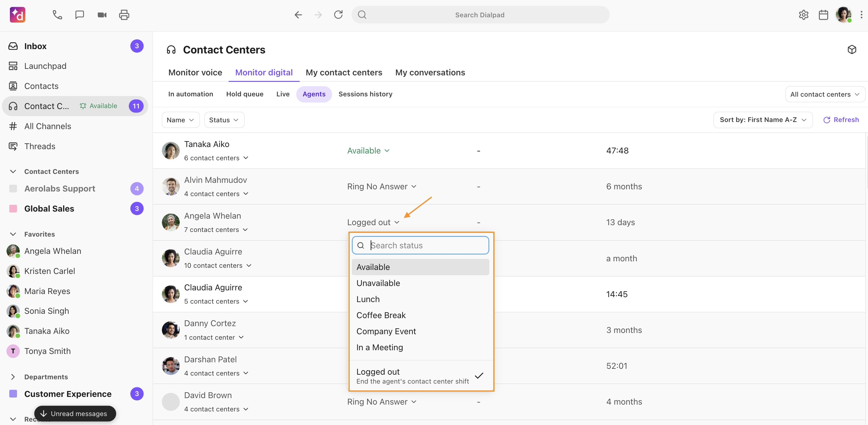This screenshot has width=868, height=425.
Task: Select Lunch status option
Action: [x=420, y=299]
